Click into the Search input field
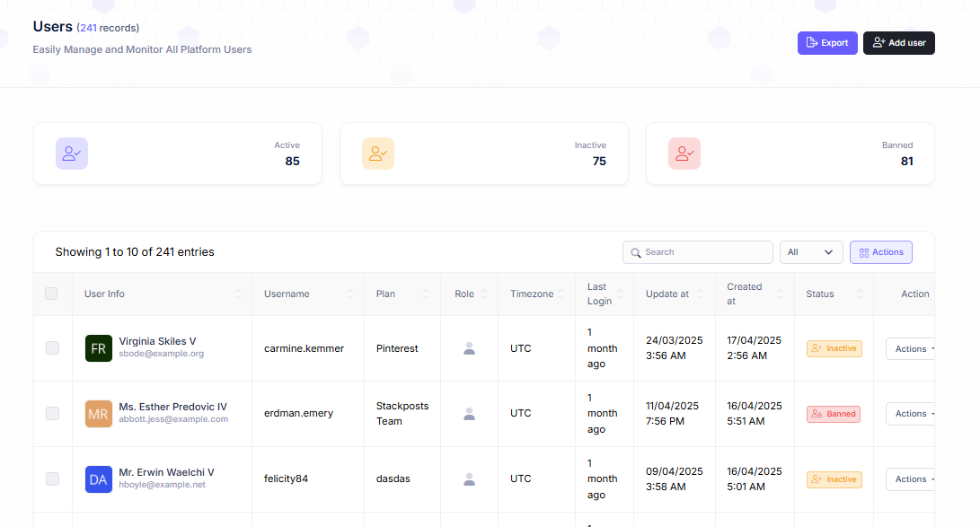980x527 pixels. pos(698,252)
